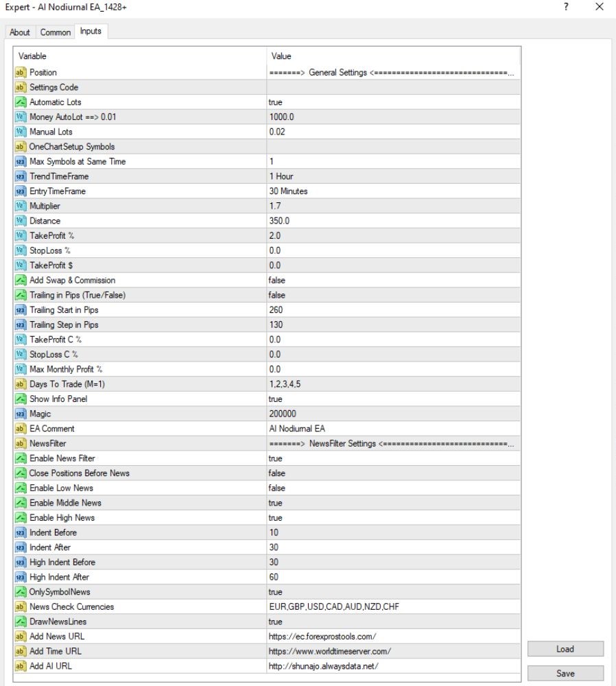616x686 pixels.
Task: Open the TrendTimeFrame 1 Hour value list
Action: point(393,176)
